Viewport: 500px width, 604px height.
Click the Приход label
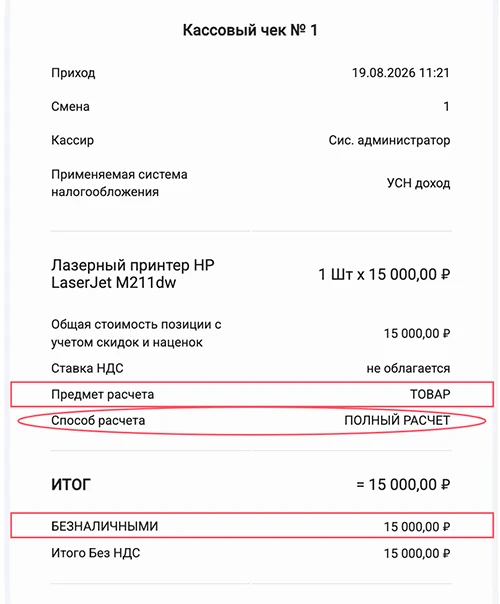(73, 73)
